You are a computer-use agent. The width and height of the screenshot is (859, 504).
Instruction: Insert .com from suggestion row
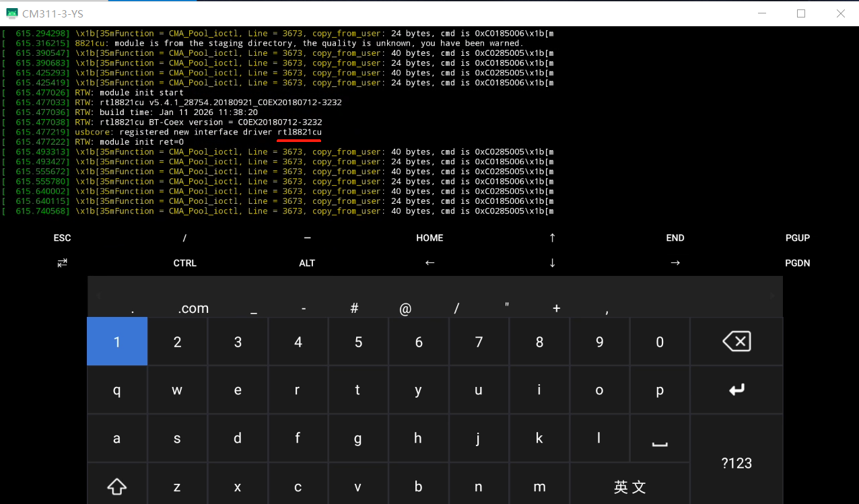(193, 309)
